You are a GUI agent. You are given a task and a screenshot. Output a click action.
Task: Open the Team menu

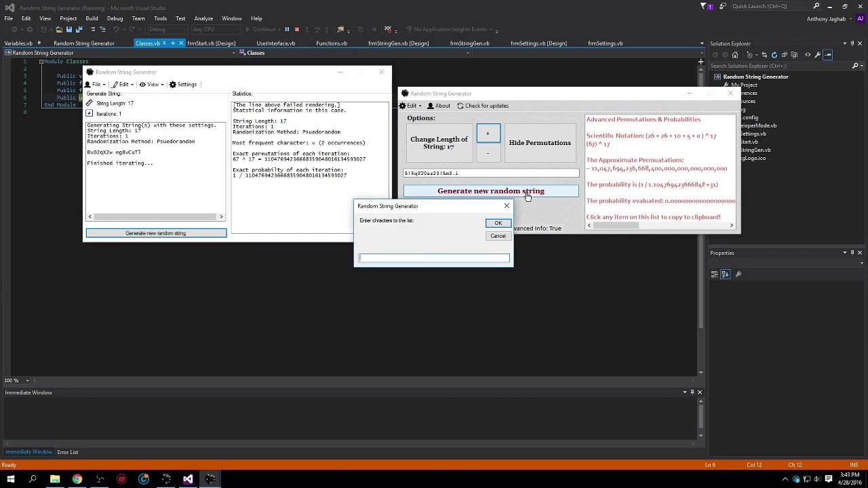pyautogui.click(x=138, y=18)
